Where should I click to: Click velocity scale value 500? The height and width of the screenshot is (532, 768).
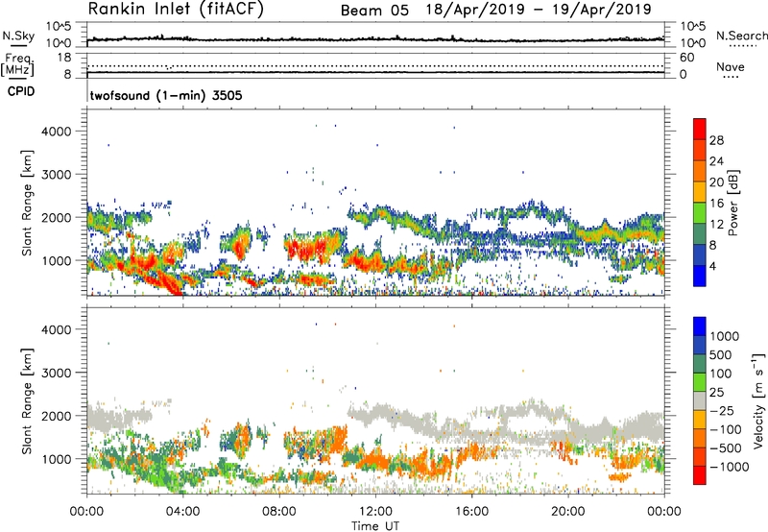[721, 355]
